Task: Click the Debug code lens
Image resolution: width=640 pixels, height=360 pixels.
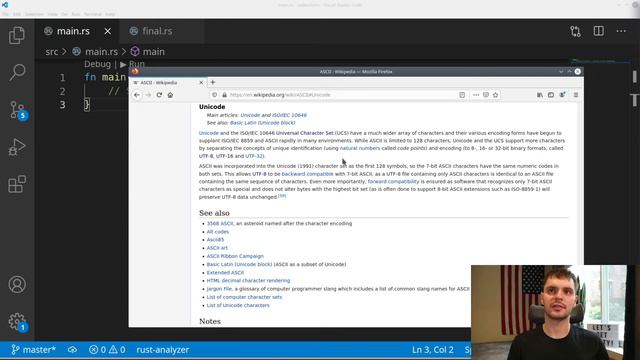Action: 97,64
